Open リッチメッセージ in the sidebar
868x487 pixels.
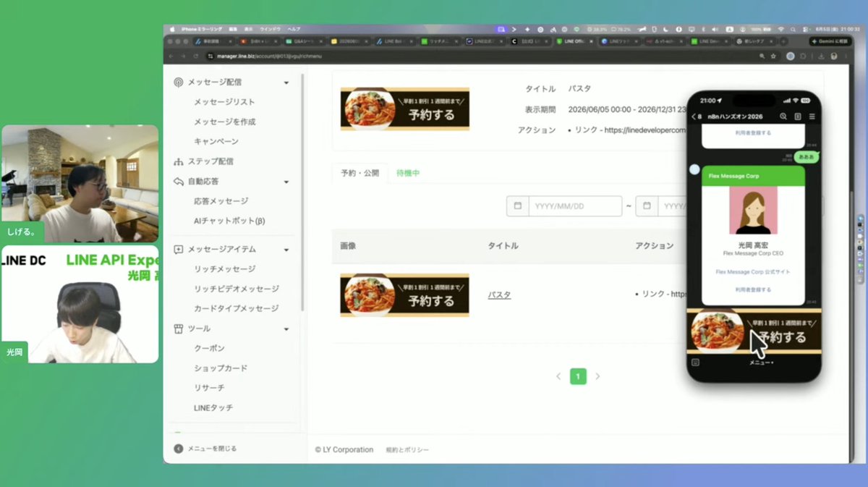pyautogui.click(x=224, y=269)
